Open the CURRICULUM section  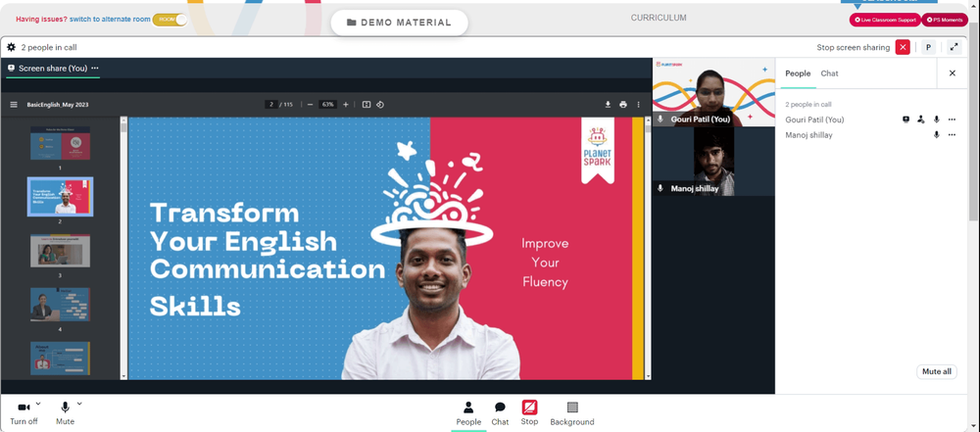click(x=659, y=18)
